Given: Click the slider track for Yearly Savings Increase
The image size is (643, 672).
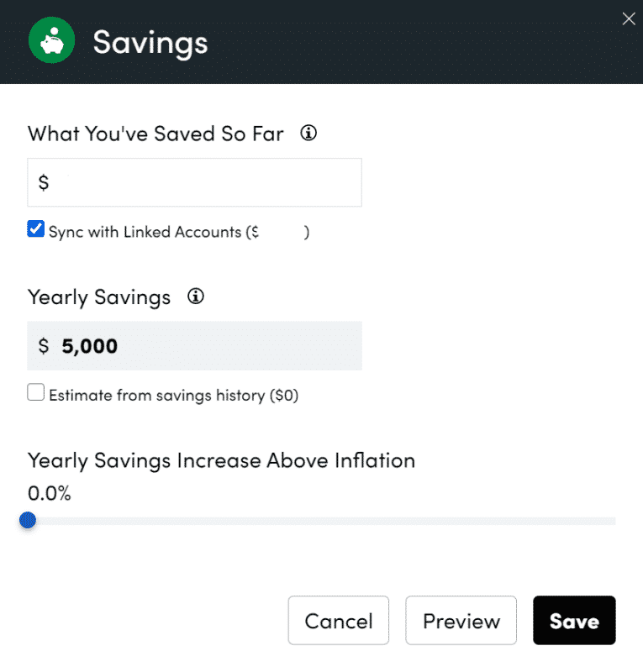Looking at the screenshot, I should [319, 520].
